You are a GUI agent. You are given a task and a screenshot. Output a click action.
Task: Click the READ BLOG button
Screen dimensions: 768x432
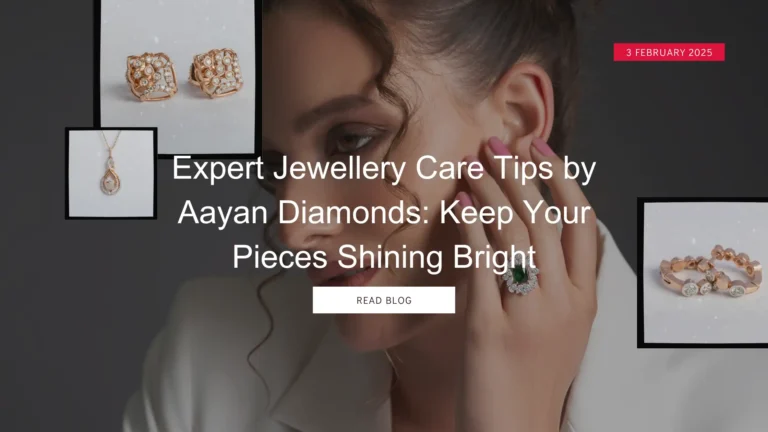(x=384, y=300)
